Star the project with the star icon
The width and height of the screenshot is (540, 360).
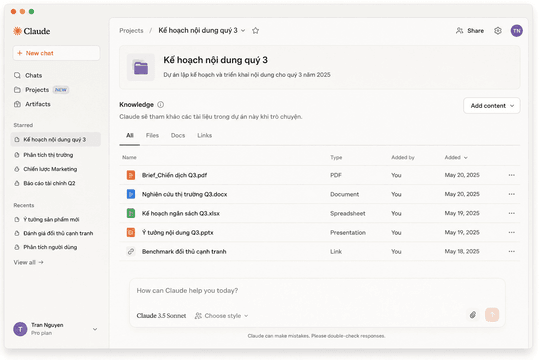(255, 31)
